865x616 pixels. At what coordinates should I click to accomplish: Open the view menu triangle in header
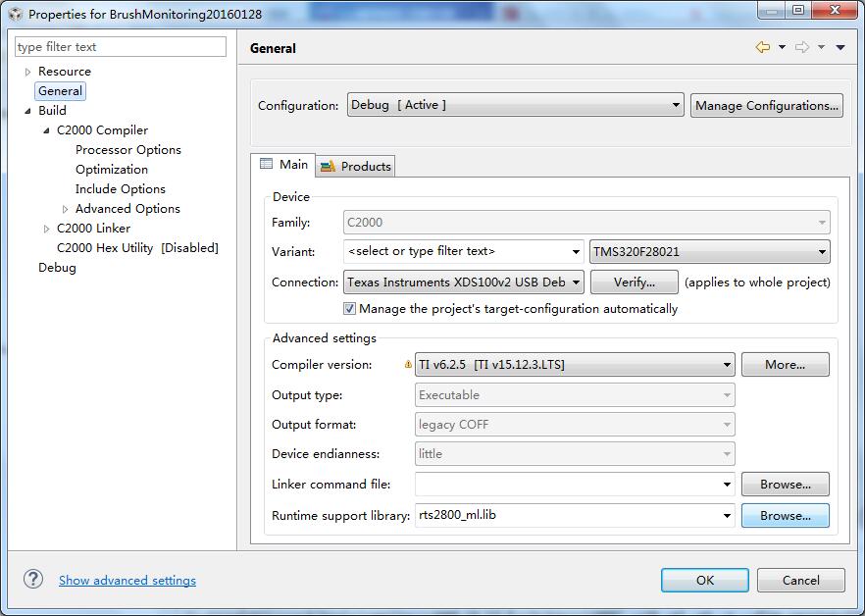pyautogui.click(x=840, y=47)
